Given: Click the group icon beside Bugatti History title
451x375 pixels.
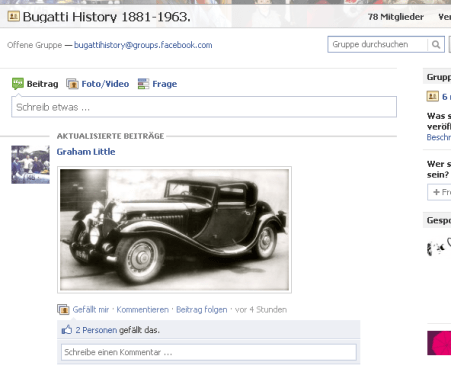Looking at the screenshot, I should pyautogui.click(x=14, y=16).
